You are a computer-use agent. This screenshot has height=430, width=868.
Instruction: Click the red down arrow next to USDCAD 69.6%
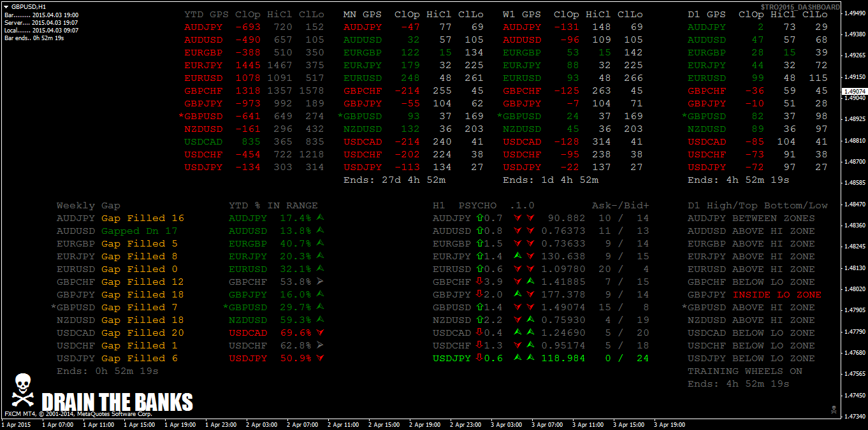320,333
